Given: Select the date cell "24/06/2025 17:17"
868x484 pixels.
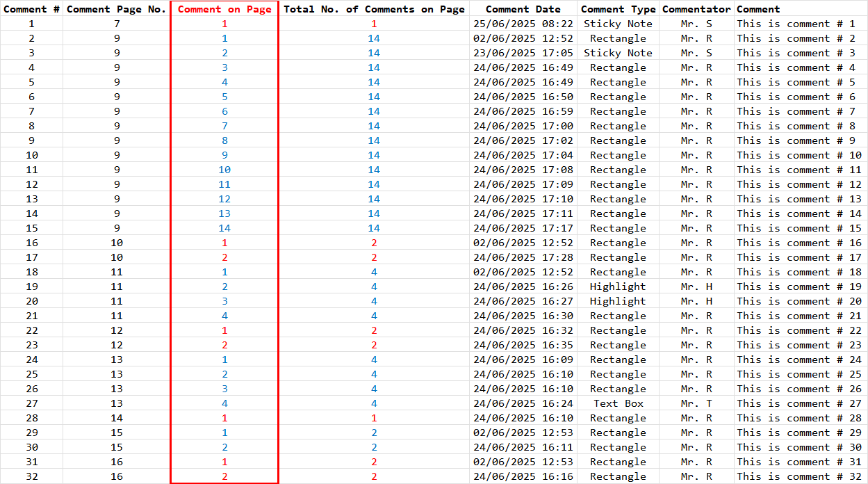Looking at the screenshot, I should [523, 228].
